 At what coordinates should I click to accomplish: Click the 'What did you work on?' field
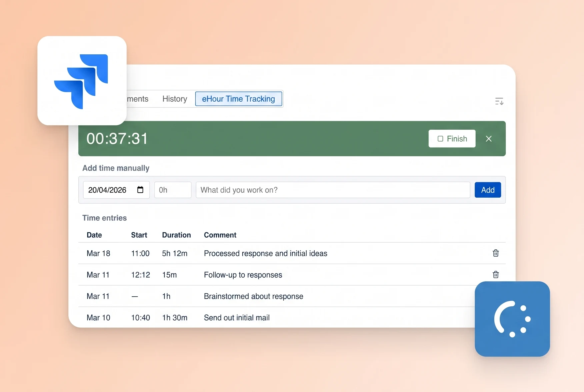tap(333, 190)
